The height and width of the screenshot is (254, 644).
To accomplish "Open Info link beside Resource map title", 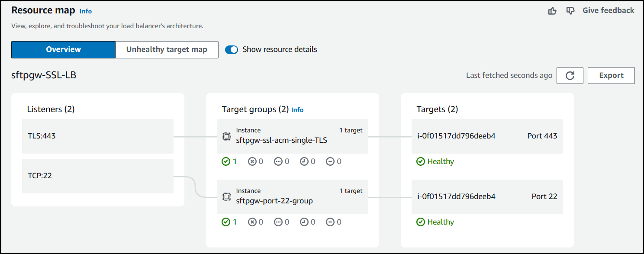I will click(x=86, y=11).
